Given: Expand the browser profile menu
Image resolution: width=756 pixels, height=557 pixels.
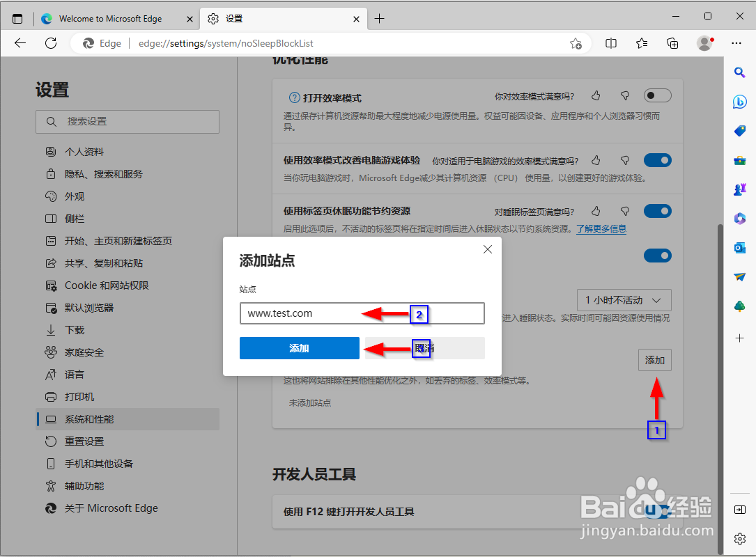Looking at the screenshot, I should point(704,43).
